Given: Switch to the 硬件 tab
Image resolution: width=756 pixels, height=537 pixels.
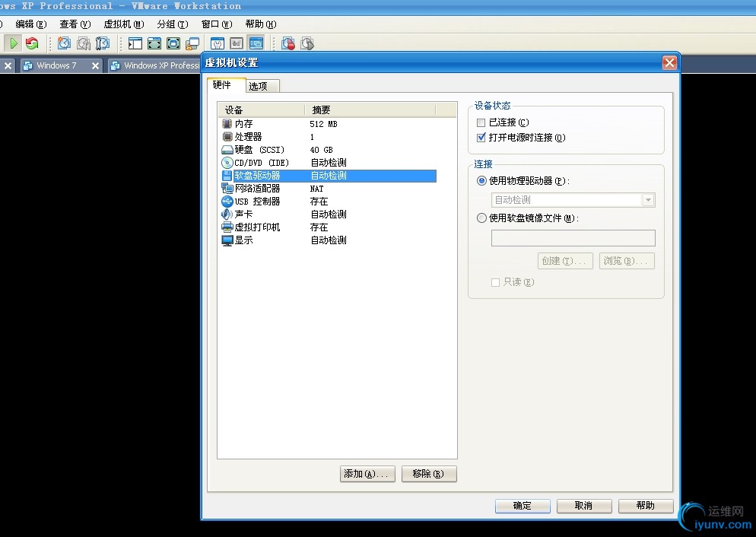Looking at the screenshot, I should (x=226, y=85).
